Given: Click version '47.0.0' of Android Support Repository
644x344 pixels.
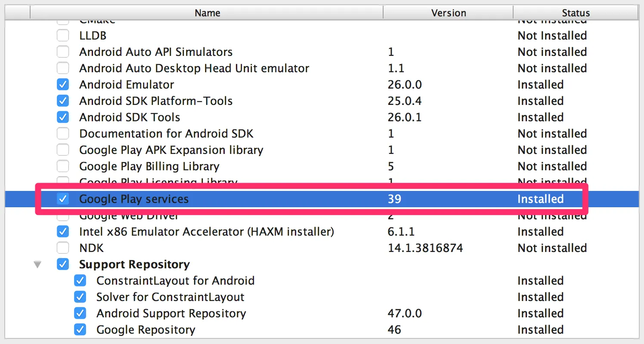Looking at the screenshot, I should (405, 313).
